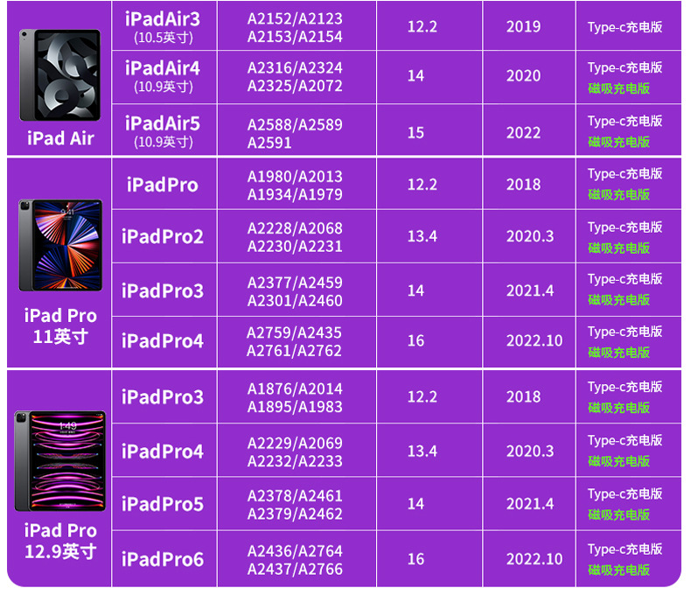Click version '14' in the iPadPro5 row
The image size is (691, 616).
point(415,503)
